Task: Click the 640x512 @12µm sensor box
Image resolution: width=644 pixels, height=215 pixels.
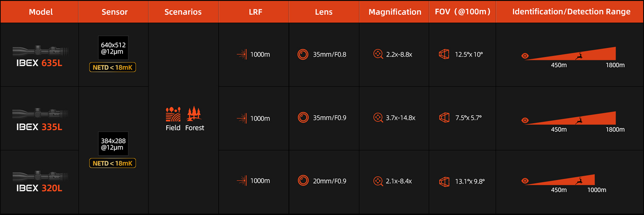Action: click(x=113, y=48)
